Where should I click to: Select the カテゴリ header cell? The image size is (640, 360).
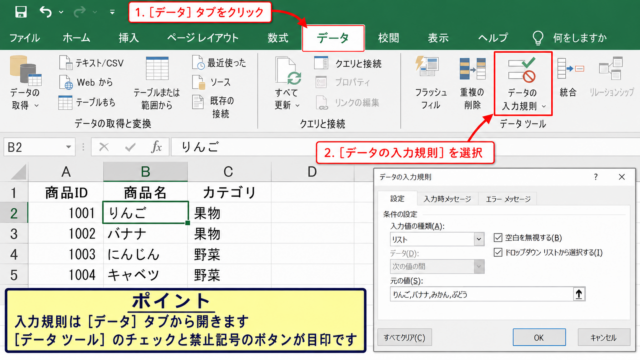point(229,192)
